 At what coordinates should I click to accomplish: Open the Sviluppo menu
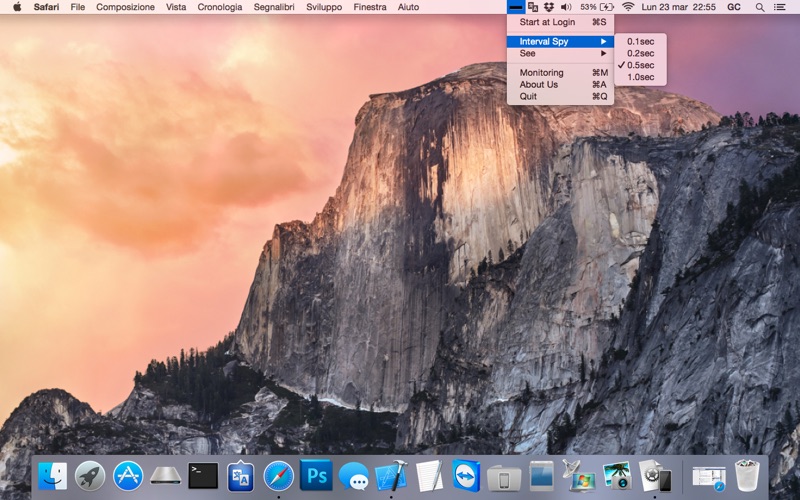[x=324, y=7]
